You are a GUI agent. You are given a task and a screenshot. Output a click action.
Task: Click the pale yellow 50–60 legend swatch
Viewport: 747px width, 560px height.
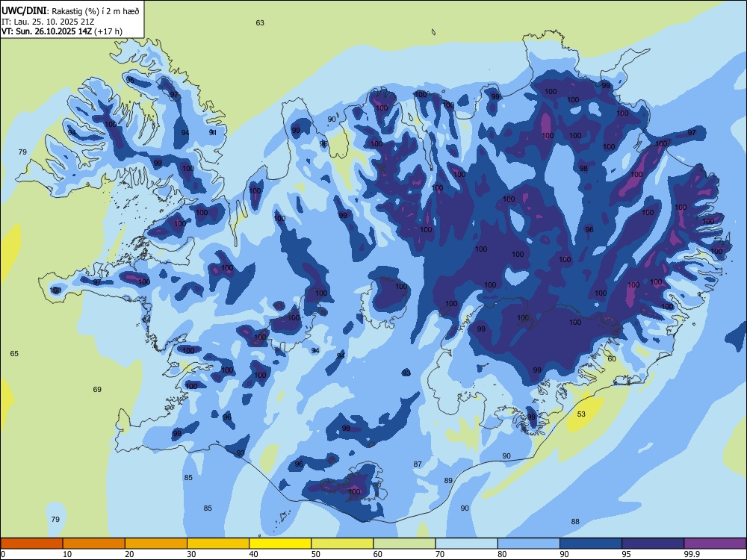click(342, 544)
